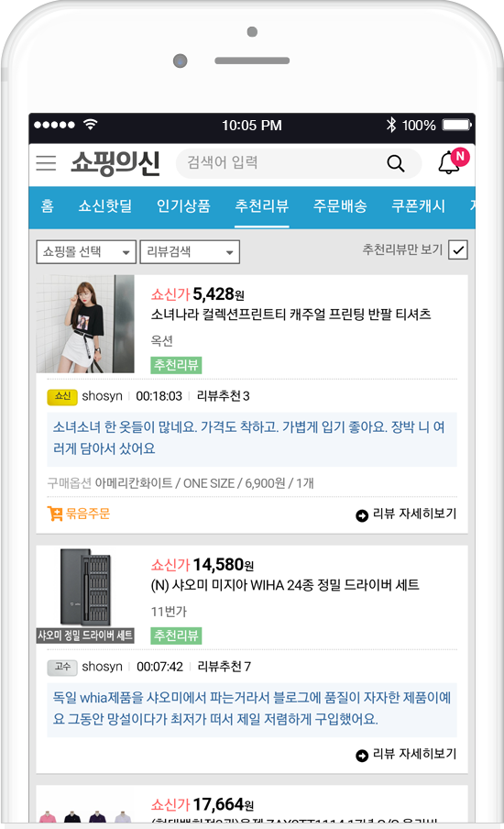Open the hamburger menu
504x829 pixels.
(46, 163)
